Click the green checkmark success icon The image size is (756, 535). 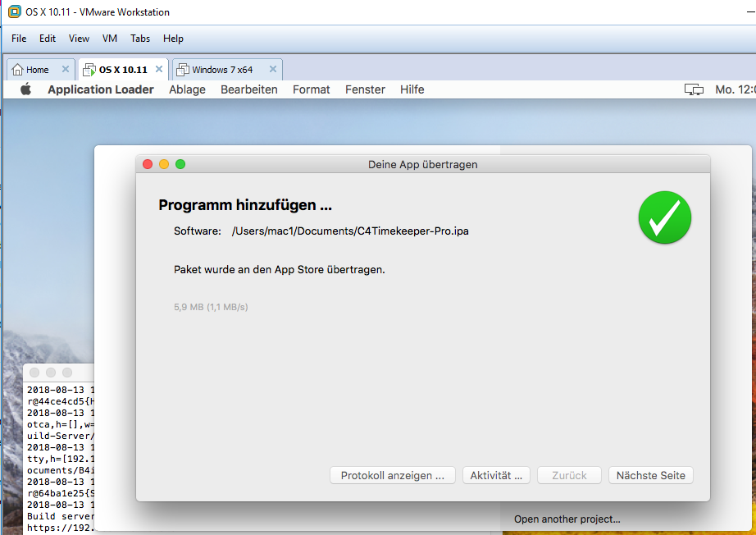[x=664, y=217]
